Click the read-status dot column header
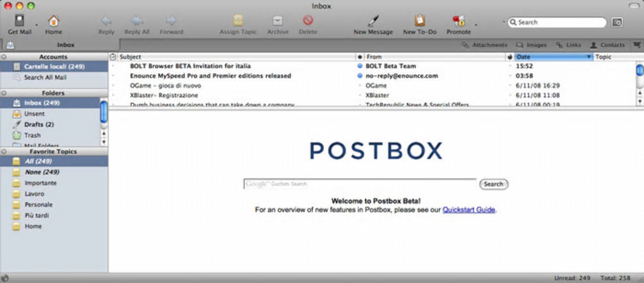The width and height of the screenshot is (644, 283). tap(360, 57)
